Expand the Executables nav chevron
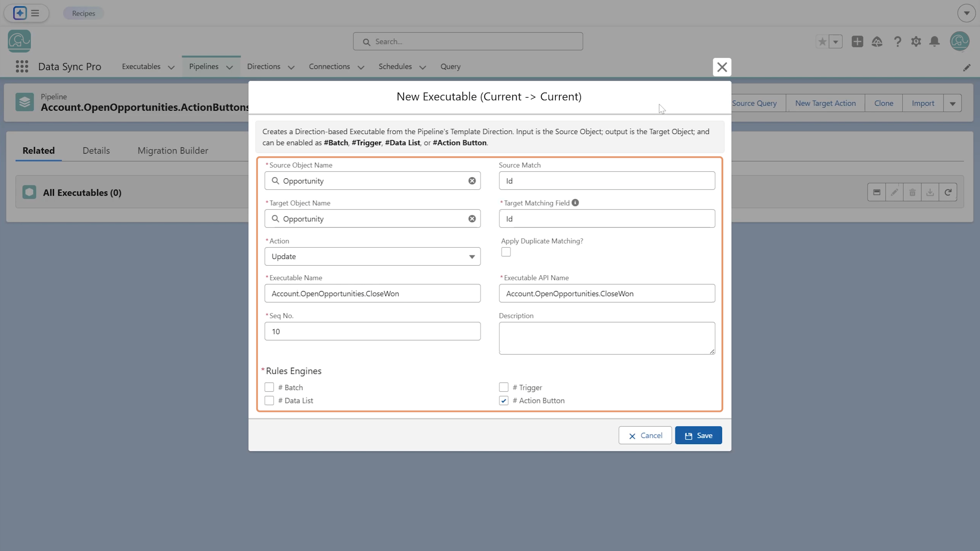Image resolution: width=980 pixels, height=551 pixels. coord(171,67)
